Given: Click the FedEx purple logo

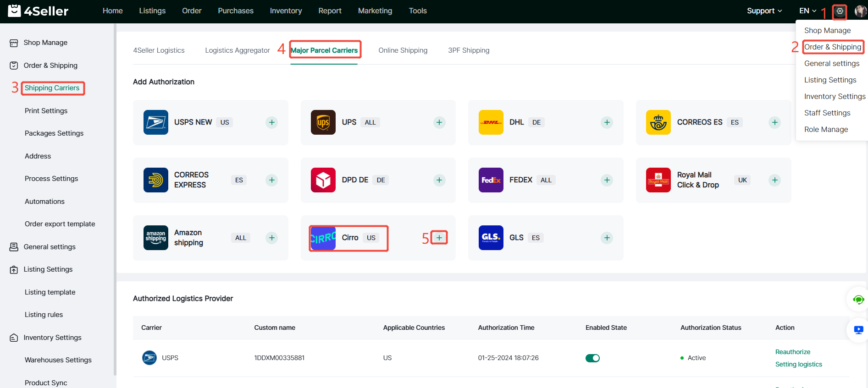Looking at the screenshot, I should tap(491, 180).
